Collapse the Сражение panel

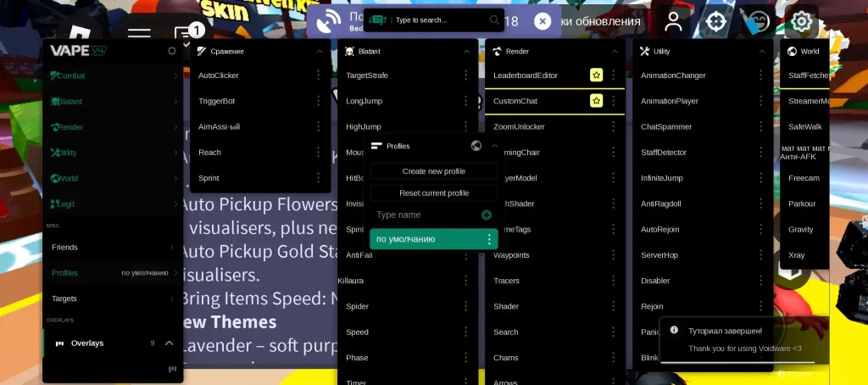click(320, 52)
